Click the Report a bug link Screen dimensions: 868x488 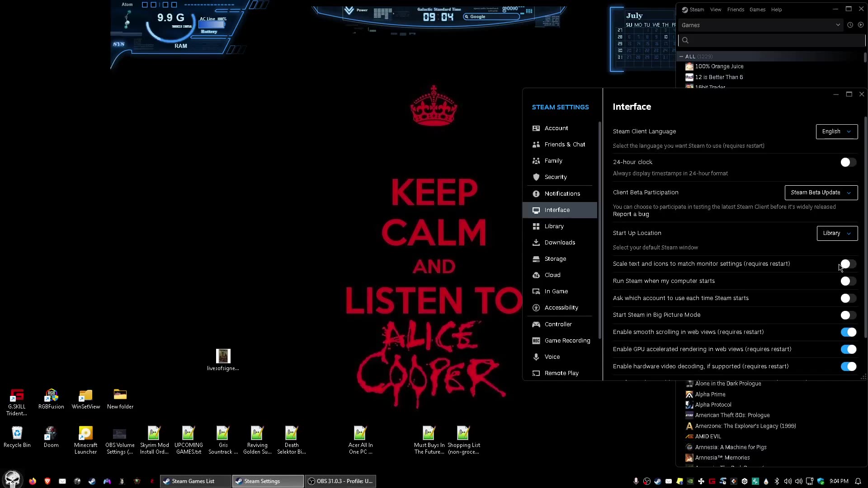tap(631, 214)
